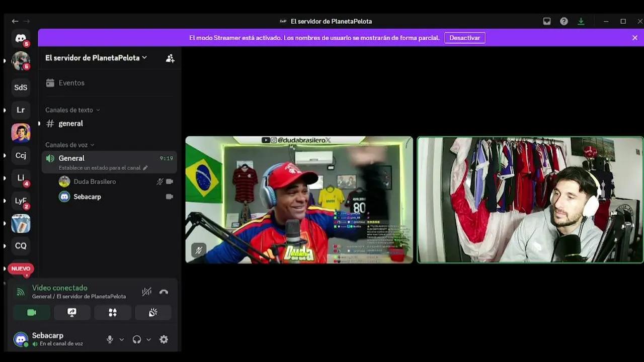
Task: Click the muted indicator on Duda's video
Action: pyautogui.click(x=198, y=250)
